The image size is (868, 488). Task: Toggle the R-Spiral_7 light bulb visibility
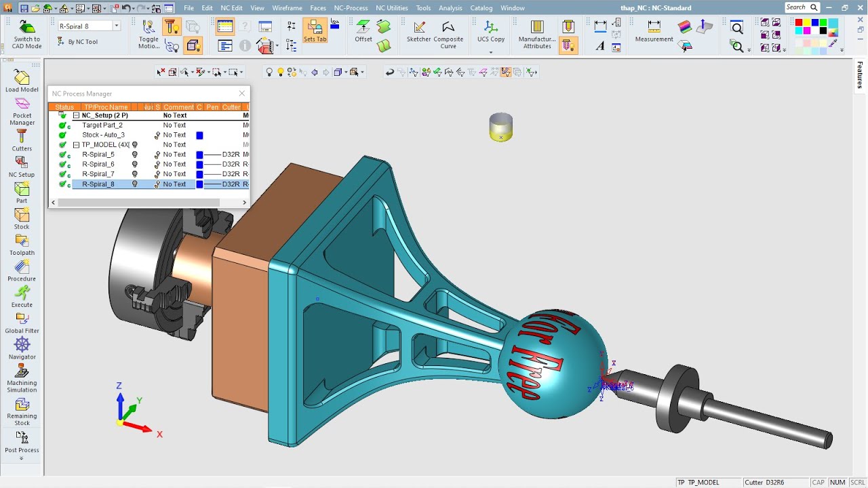134,174
